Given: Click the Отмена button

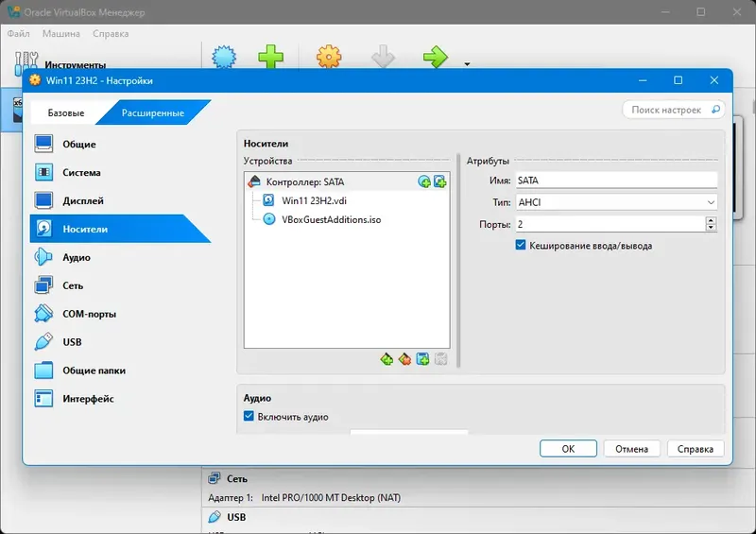Looking at the screenshot, I should pyautogui.click(x=631, y=449).
